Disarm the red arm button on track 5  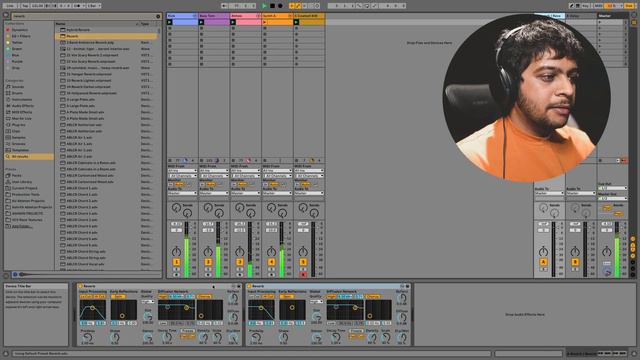[303, 275]
